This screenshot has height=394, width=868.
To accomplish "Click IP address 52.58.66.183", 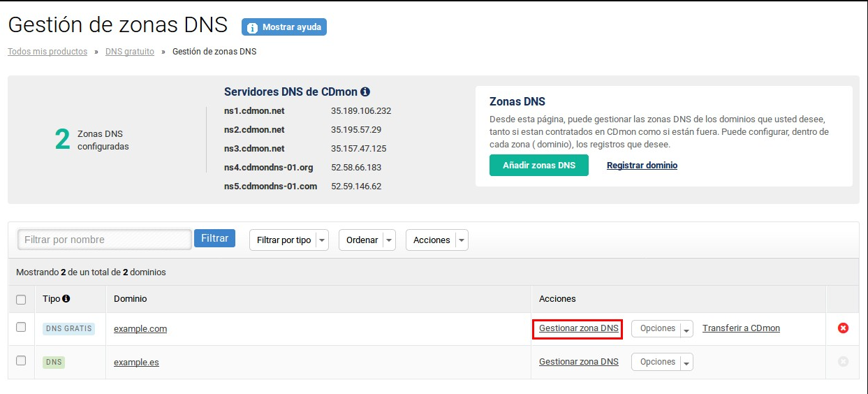I will 356,168.
